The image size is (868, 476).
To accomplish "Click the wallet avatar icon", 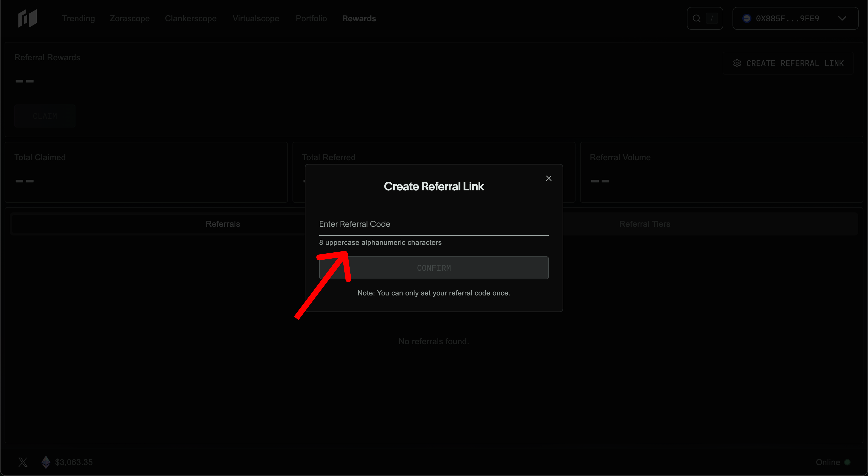I will pyautogui.click(x=747, y=19).
